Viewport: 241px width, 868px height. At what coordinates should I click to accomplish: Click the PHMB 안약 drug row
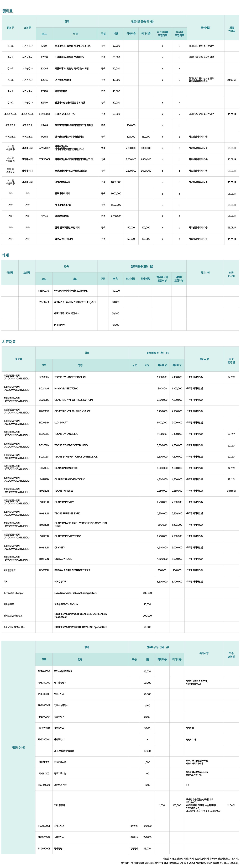pos(60,325)
